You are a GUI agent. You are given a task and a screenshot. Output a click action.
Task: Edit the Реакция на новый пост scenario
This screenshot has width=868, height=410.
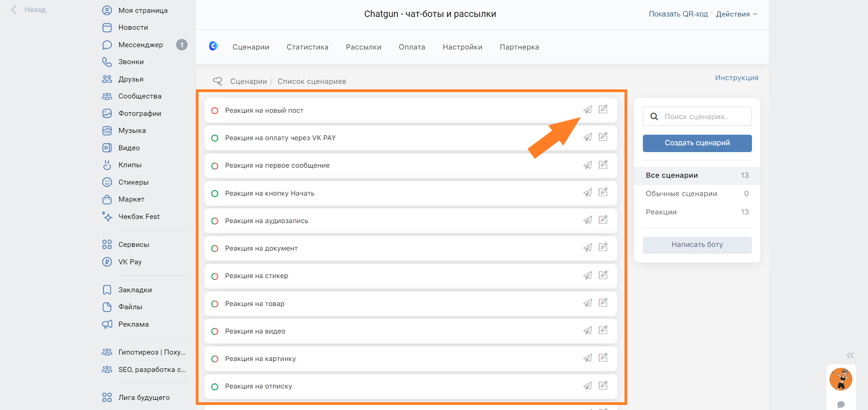click(x=603, y=109)
